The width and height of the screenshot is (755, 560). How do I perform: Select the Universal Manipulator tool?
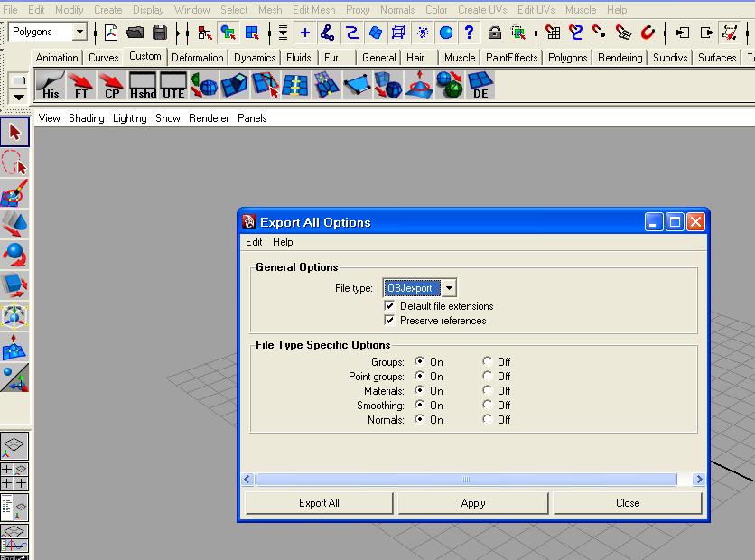pos(14,316)
